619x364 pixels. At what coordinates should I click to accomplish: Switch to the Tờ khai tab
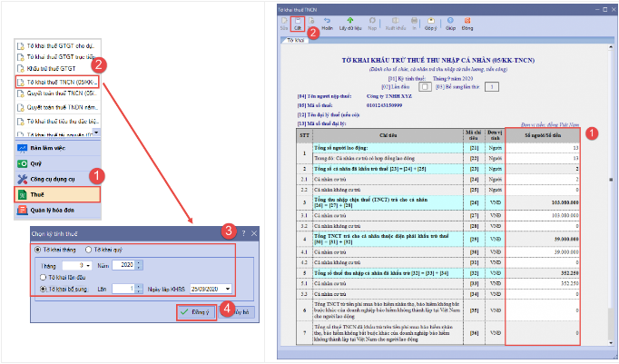pyautogui.click(x=295, y=40)
